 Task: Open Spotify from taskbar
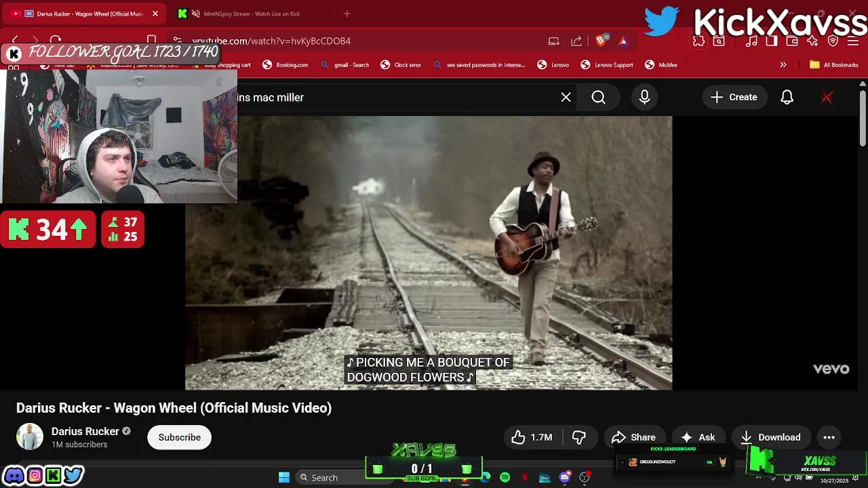[505, 478]
